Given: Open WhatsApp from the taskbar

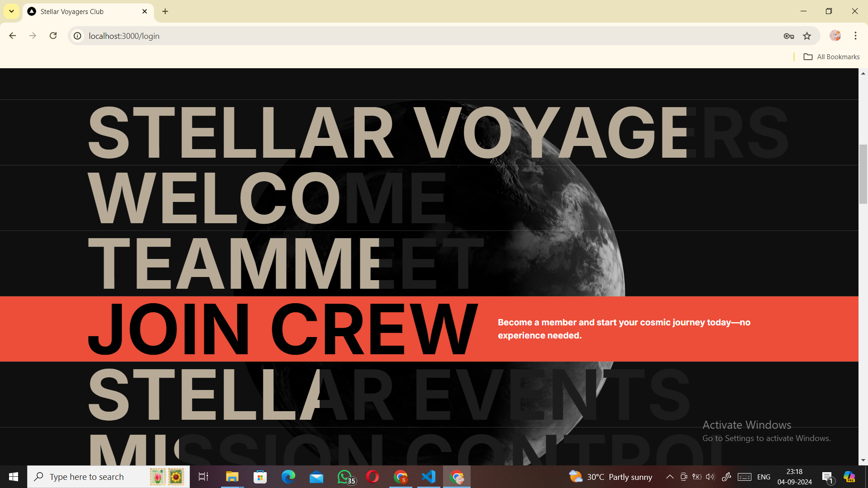Looking at the screenshot, I should tap(345, 477).
